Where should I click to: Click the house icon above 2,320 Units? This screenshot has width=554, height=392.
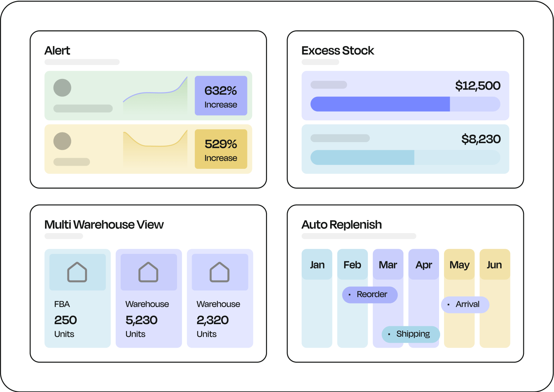pyautogui.click(x=220, y=272)
